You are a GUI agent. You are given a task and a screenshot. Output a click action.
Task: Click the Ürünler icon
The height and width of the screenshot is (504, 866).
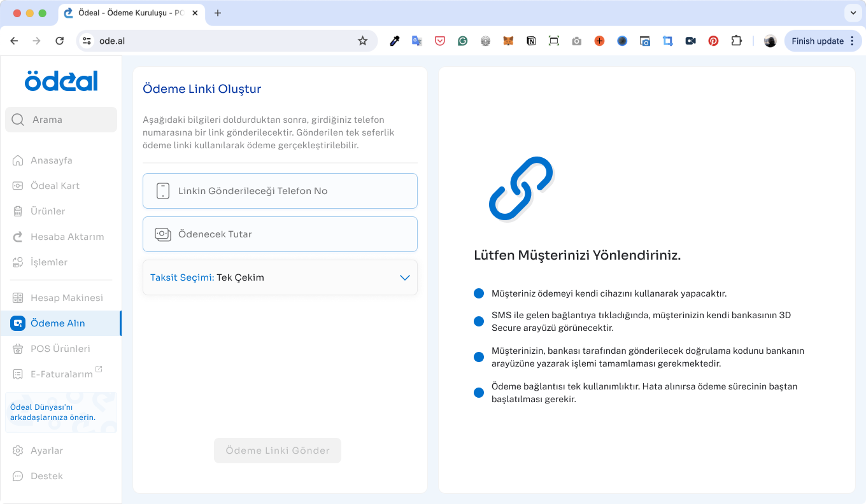pos(18,211)
